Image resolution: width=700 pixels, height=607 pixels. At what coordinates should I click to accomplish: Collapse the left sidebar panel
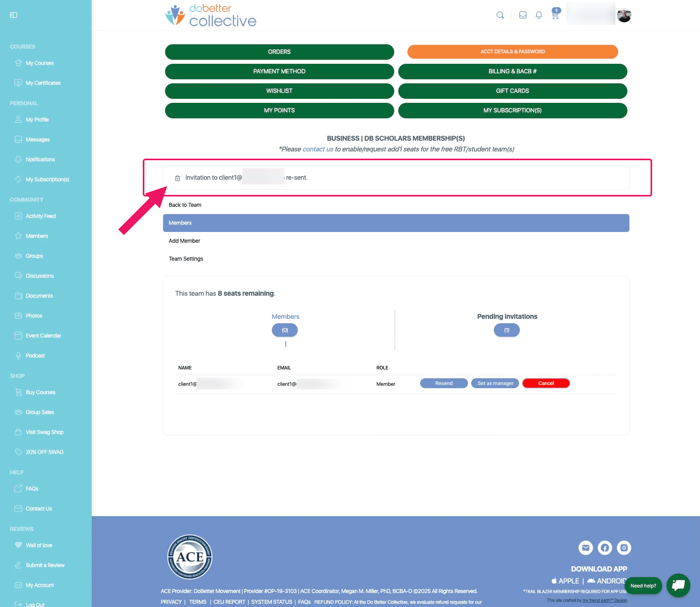14,15
